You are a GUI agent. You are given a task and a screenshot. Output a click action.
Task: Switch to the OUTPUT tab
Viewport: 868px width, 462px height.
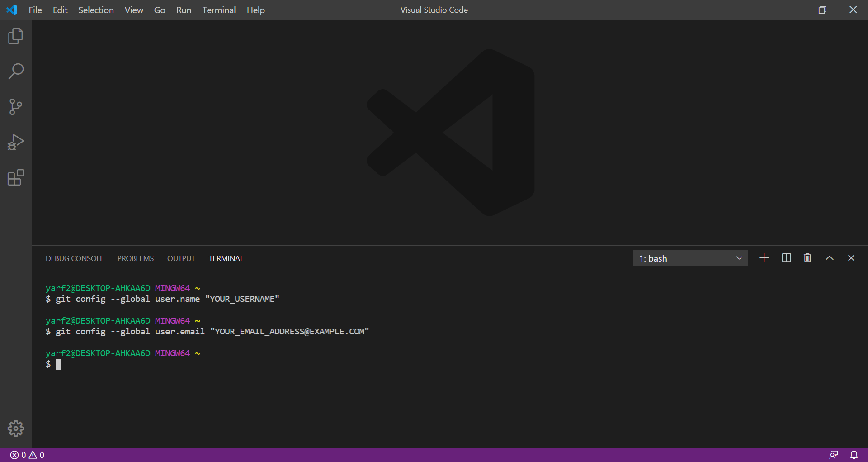pyautogui.click(x=181, y=258)
